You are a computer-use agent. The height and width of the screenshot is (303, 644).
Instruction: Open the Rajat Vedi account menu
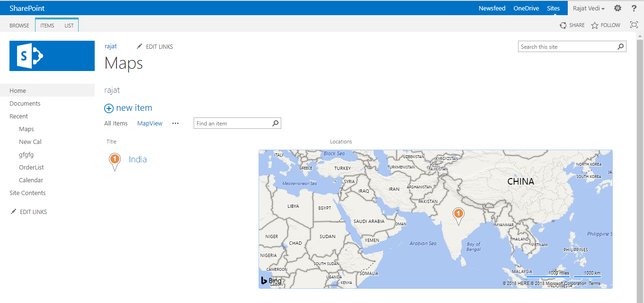coord(587,8)
